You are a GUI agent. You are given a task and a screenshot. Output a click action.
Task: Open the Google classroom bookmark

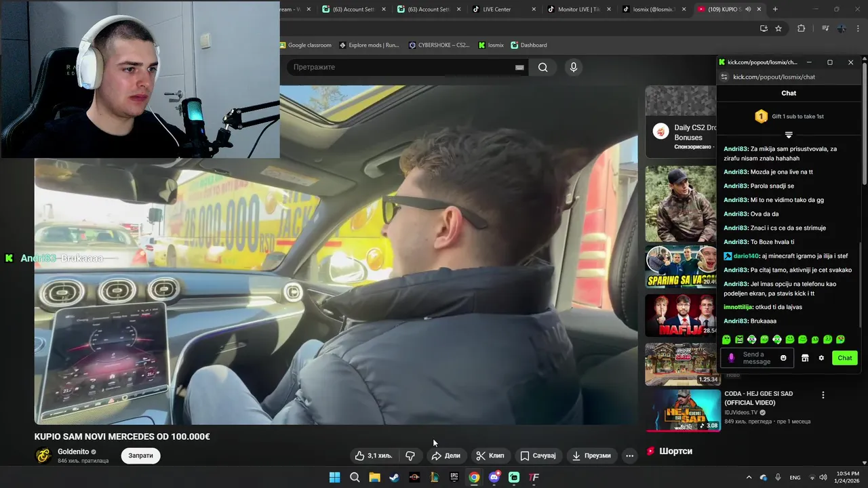pyautogui.click(x=306, y=45)
